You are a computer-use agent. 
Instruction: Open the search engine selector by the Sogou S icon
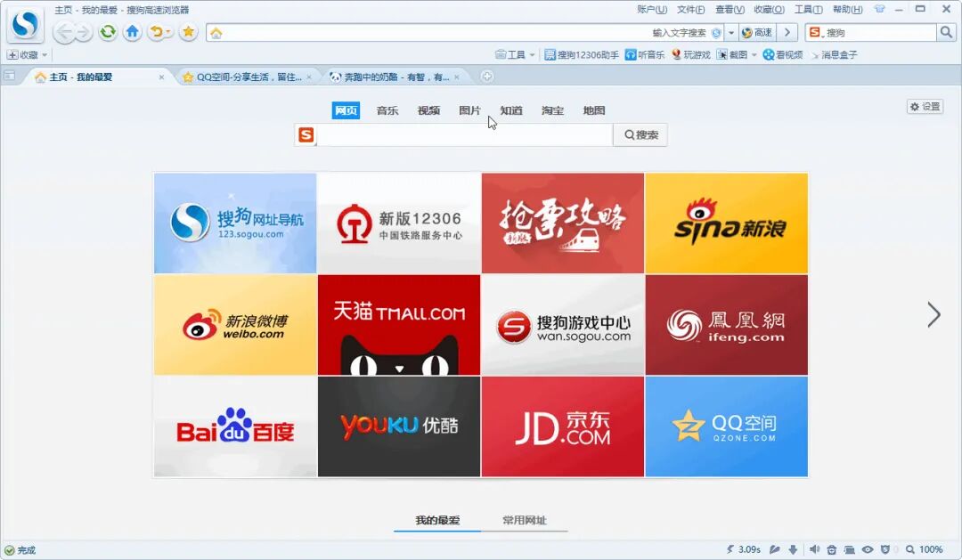pos(816,33)
